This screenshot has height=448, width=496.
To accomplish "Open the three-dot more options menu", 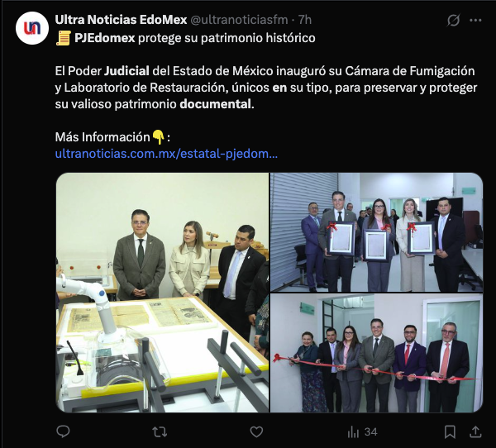I will [475, 21].
